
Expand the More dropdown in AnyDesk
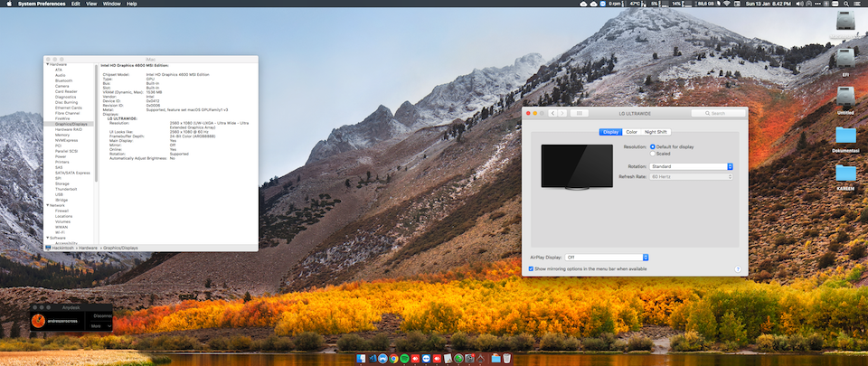(100, 326)
